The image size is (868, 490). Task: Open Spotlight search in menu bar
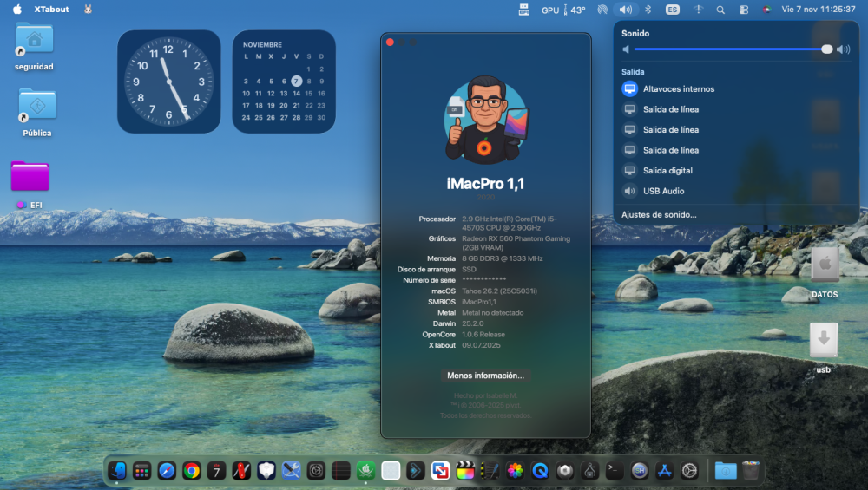pos(720,10)
